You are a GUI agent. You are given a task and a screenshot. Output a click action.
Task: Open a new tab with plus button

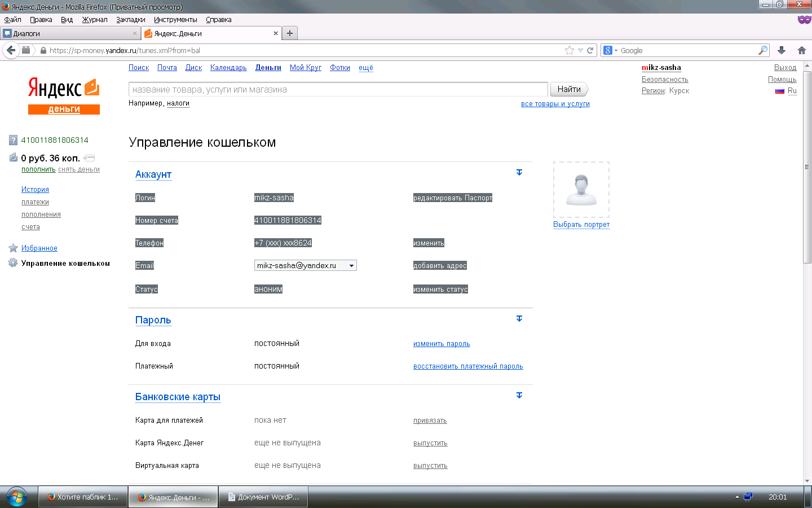[x=289, y=33]
